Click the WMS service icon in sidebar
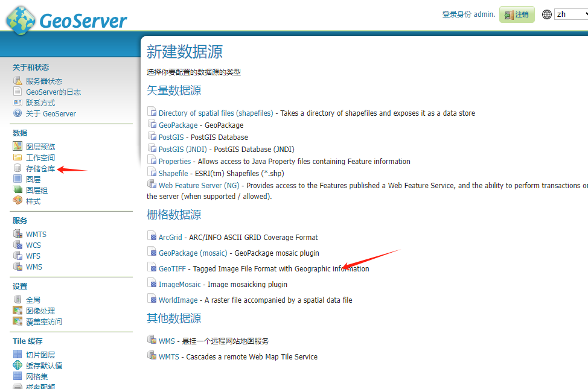The image size is (588, 389). pos(18,267)
